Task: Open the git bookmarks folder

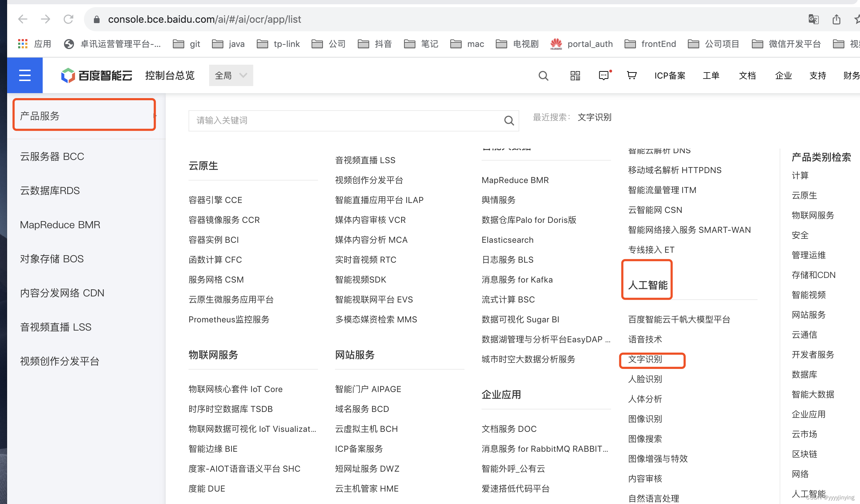Action: coord(186,44)
